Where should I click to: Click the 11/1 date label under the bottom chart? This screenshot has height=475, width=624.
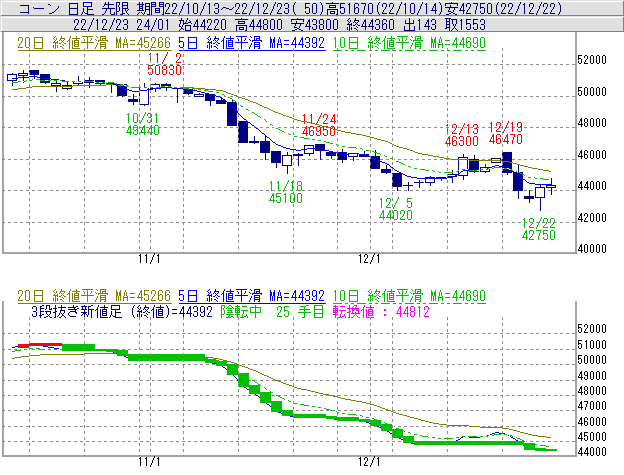coord(149,462)
